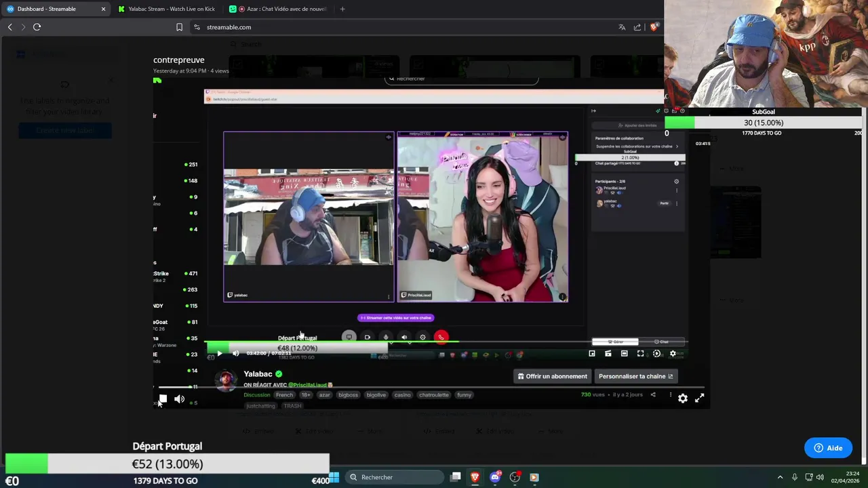Open the three-dot menu beside the views
The width and height of the screenshot is (868, 488).
pyautogui.click(x=671, y=394)
